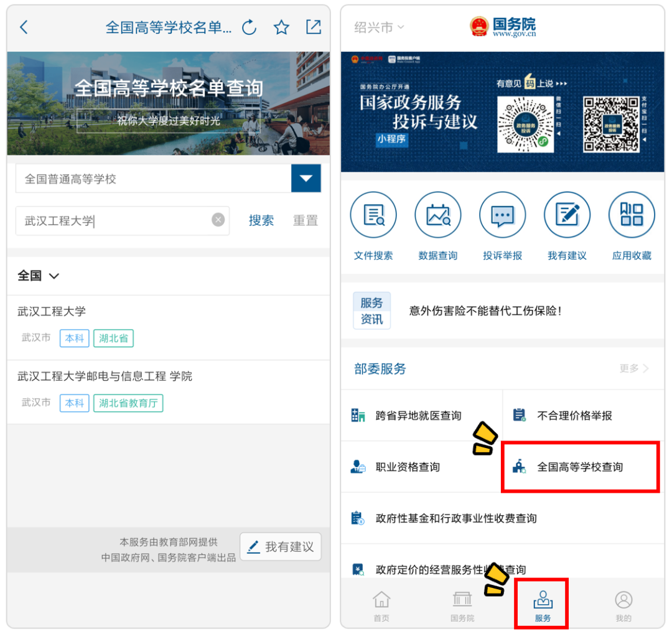
Task: Tap the 部委服务 section heading
Action: (380, 368)
